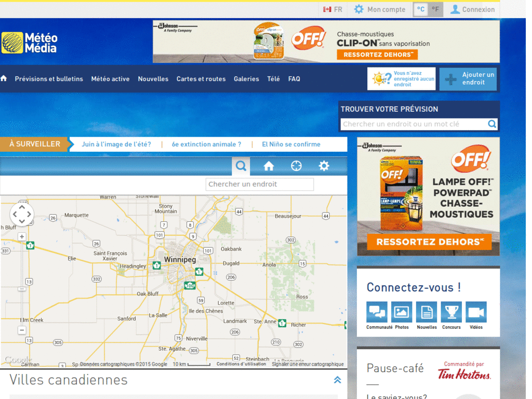
Task: Open 'Juin à l'image de l'été?' link
Action: click(116, 144)
